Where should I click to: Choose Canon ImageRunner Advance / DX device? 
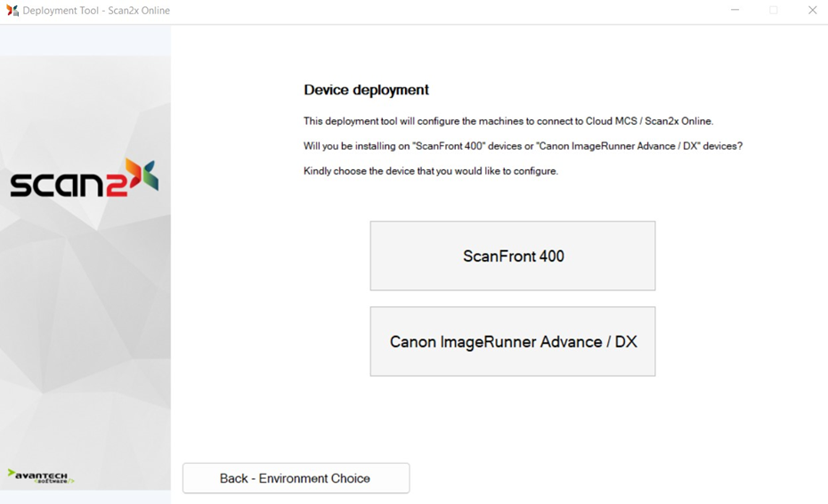pyautogui.click(x=513, y=342)
